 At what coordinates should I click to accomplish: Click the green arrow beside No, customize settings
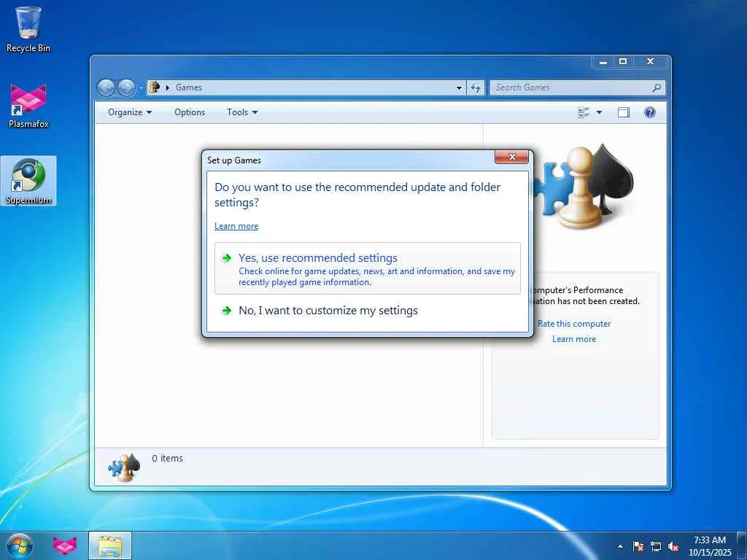pyautogui.click(x=227, y=311)
